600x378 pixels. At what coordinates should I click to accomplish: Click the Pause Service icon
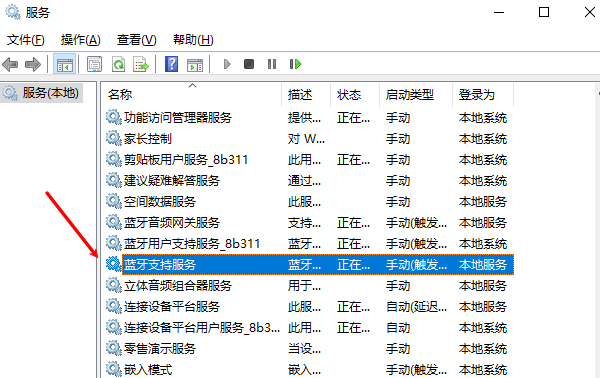(x=272, y=64)
